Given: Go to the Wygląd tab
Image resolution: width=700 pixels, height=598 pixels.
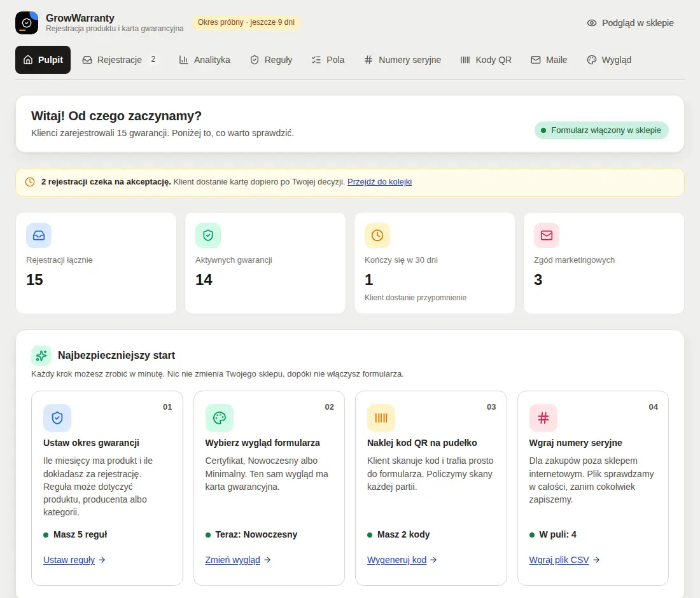Looking at the screenshot, I should click(609, 60).
